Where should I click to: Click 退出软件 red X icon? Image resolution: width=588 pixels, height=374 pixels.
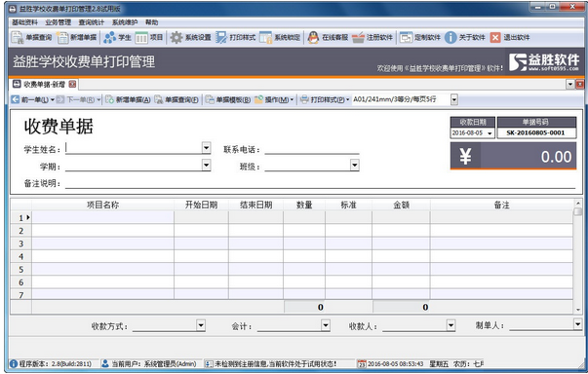[x=495, y=37]
